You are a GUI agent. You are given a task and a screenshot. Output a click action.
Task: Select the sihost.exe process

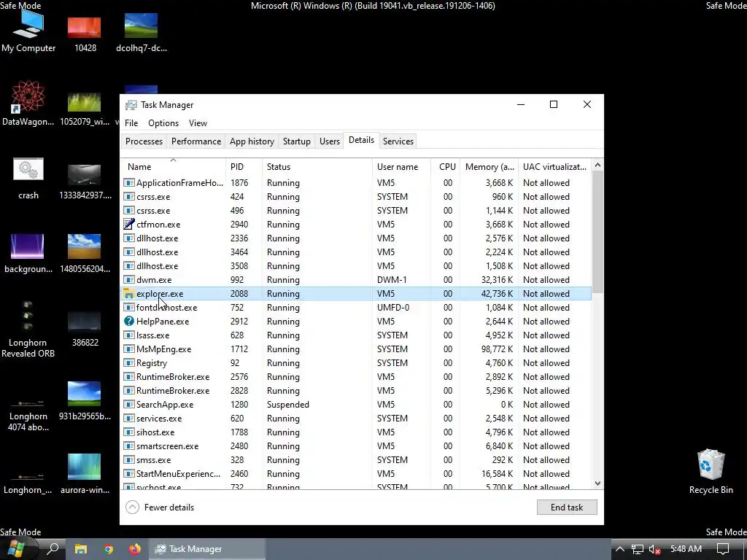tap(356, 432)
